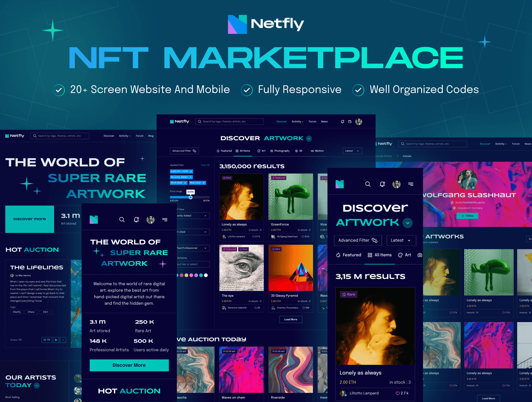
Task: Expand chevron beside center DISCOVER ARTWORK title
Action: (309, 138)
